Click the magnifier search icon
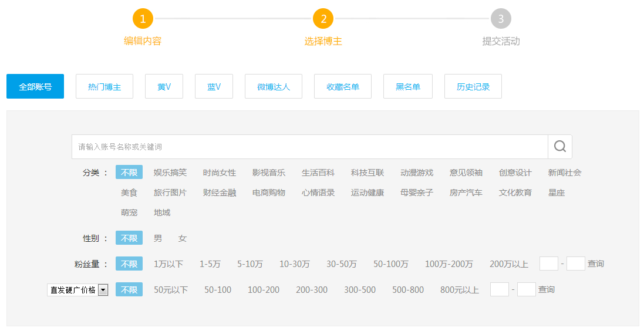644x331 pixels. [x=559, y=147]
